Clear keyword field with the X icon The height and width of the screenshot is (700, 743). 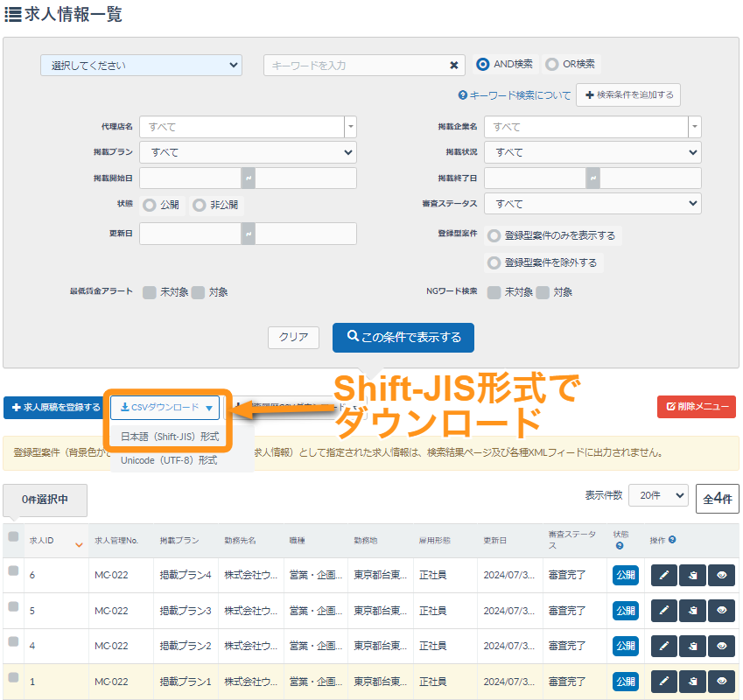[x=454, y=66]
